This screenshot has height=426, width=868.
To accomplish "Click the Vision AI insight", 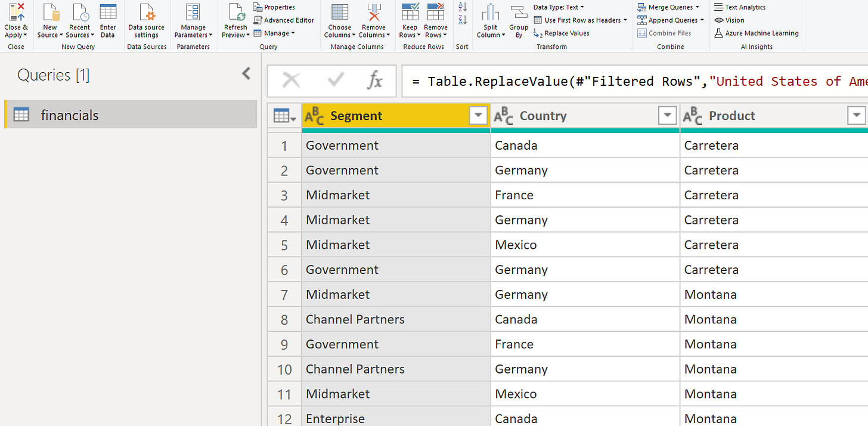I will pyautogui.click(x=730, y=20).
